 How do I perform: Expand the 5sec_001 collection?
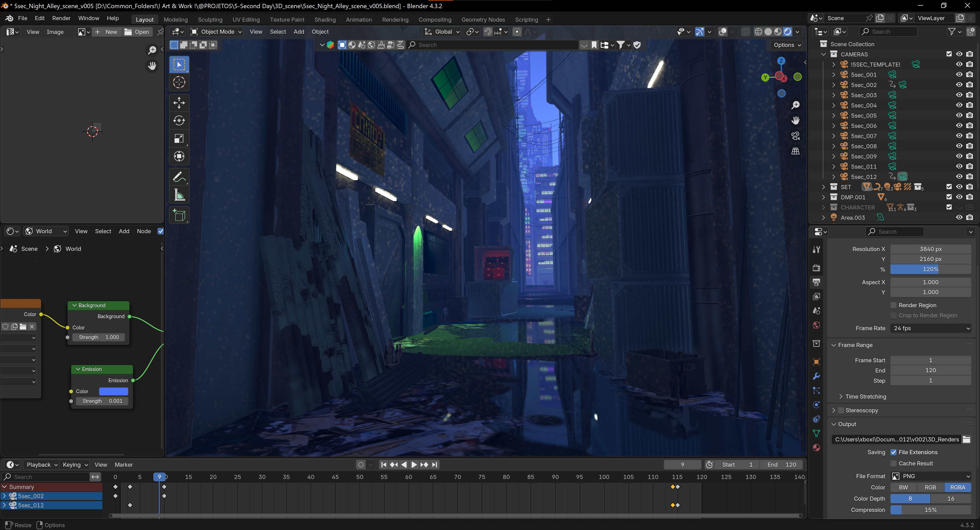(834, 75)
